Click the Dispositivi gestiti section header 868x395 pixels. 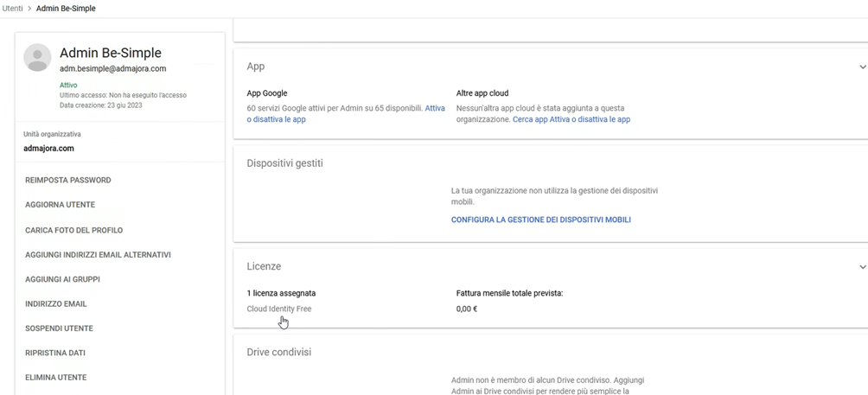point(285,163)
